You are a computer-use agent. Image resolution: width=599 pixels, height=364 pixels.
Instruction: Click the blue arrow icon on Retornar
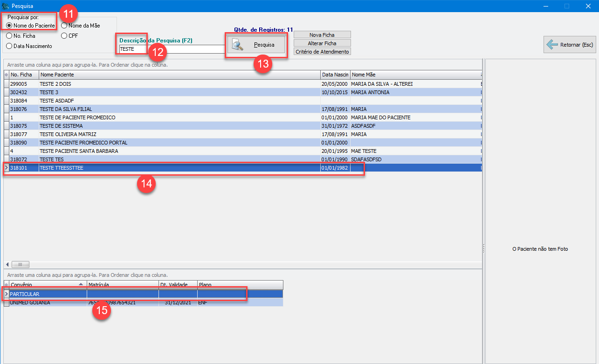(x=552, y=45)
